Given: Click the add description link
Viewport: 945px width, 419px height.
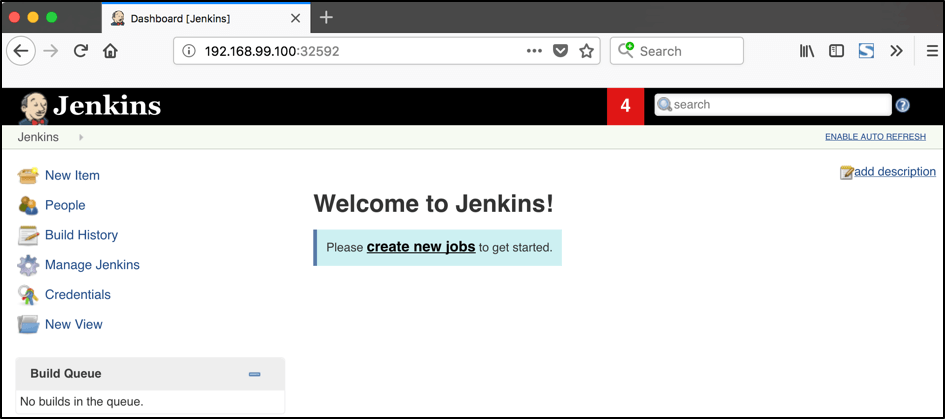Looking at the screenshot, I should pos(895,172).
